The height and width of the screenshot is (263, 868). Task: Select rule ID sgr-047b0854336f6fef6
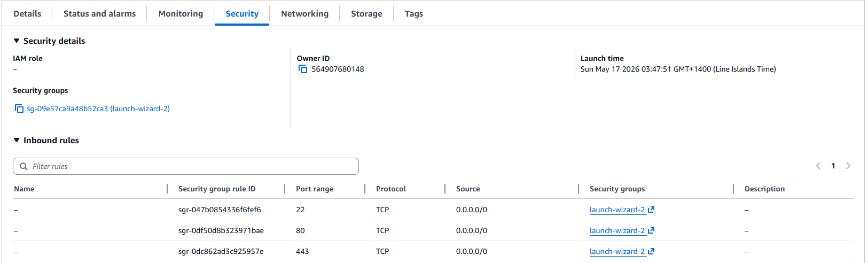(220, 210)
